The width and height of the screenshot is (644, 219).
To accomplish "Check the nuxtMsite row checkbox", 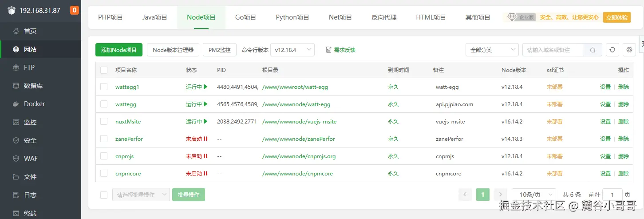I will tap(104, 121).
